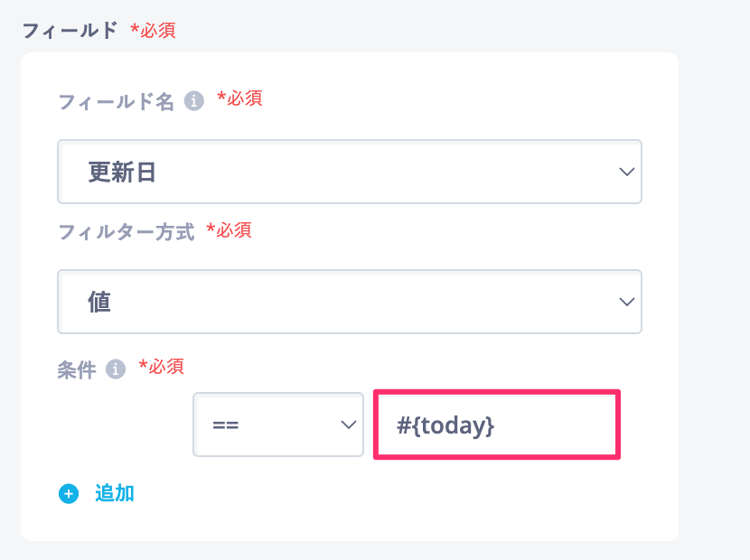Click the chevron arrow in 更新日 box
The image size is (750, 560).
pos(626,172)
